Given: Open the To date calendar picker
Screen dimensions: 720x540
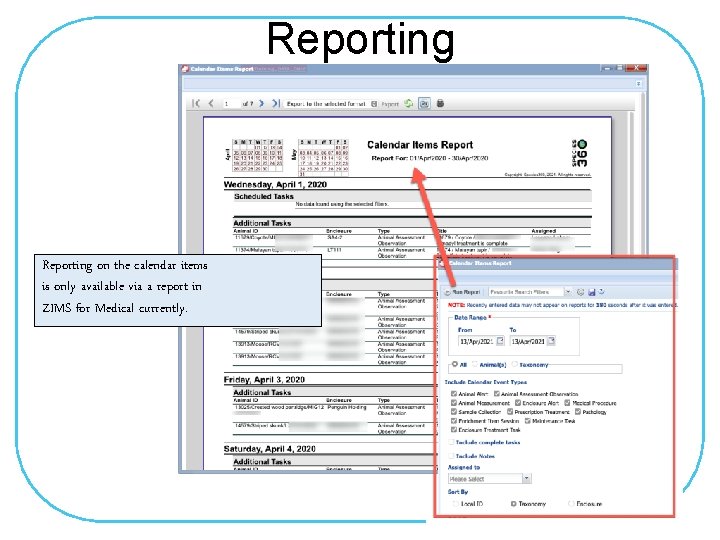Looking at the screenshot, I should coord(551,341).
